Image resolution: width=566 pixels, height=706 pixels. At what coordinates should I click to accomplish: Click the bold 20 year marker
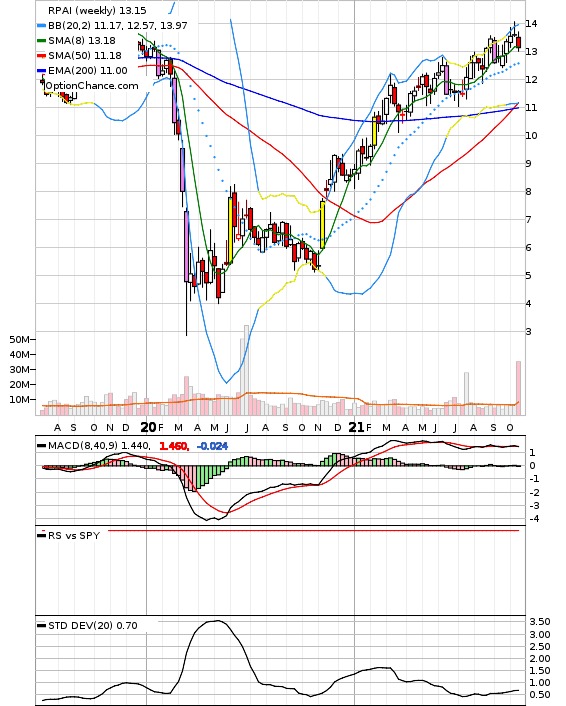coord(149,427)
